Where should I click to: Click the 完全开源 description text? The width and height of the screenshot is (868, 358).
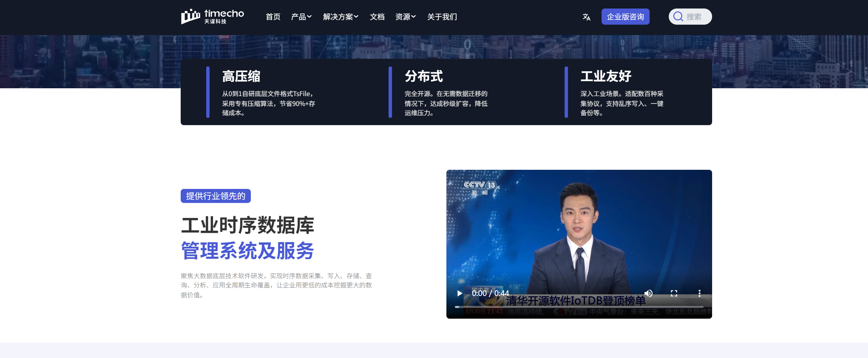446,103
